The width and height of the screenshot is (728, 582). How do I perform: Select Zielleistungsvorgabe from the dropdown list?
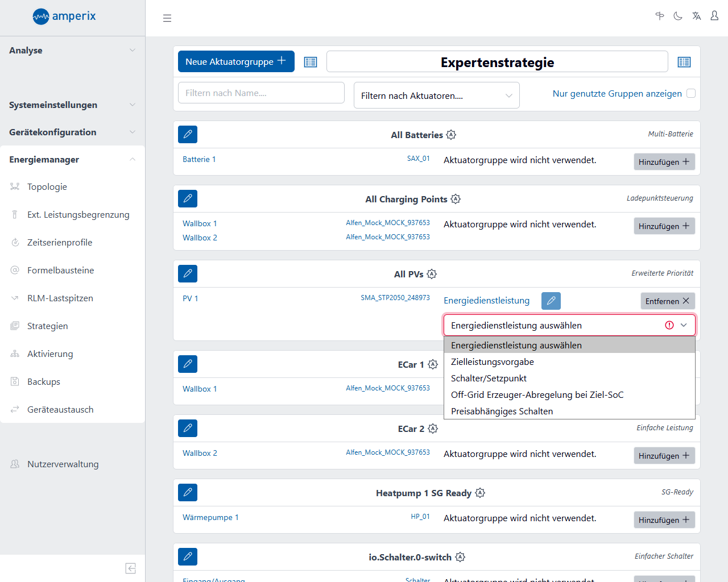[493, 361]
